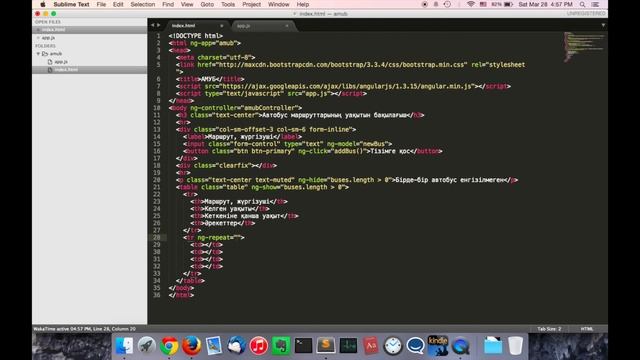Open the red Dictionary icon in dock
640x360 pixels.
[371, 346]
